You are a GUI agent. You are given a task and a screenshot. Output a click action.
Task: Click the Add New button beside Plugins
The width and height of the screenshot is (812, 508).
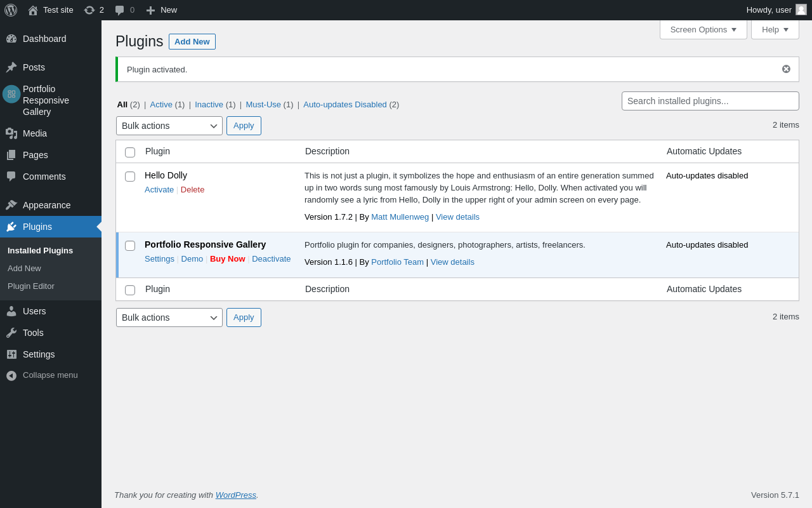click(x=192, y=42)
